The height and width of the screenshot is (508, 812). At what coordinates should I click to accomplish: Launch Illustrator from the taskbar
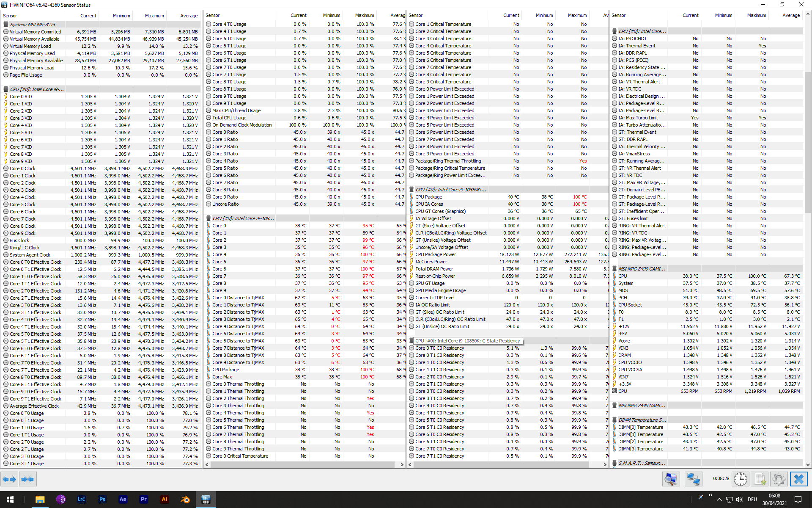click(x=165, y=500)
